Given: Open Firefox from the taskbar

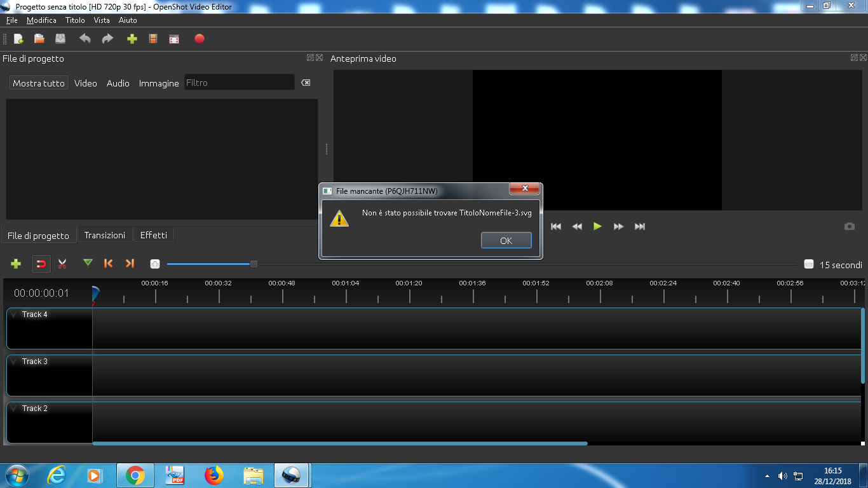Looking at the screenshot, I should (x=214, y=475).
